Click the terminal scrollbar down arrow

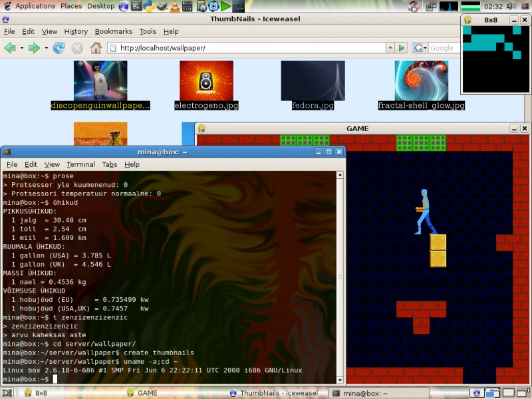[x=340, y=380]
